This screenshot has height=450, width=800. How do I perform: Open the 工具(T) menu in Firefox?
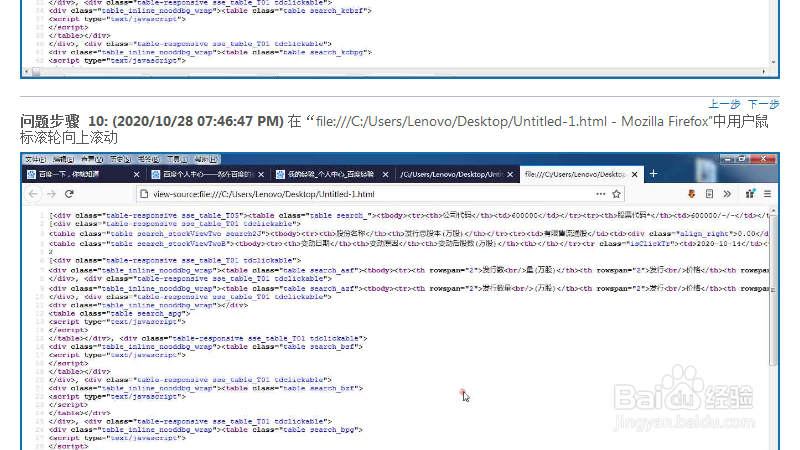point(177,159)
